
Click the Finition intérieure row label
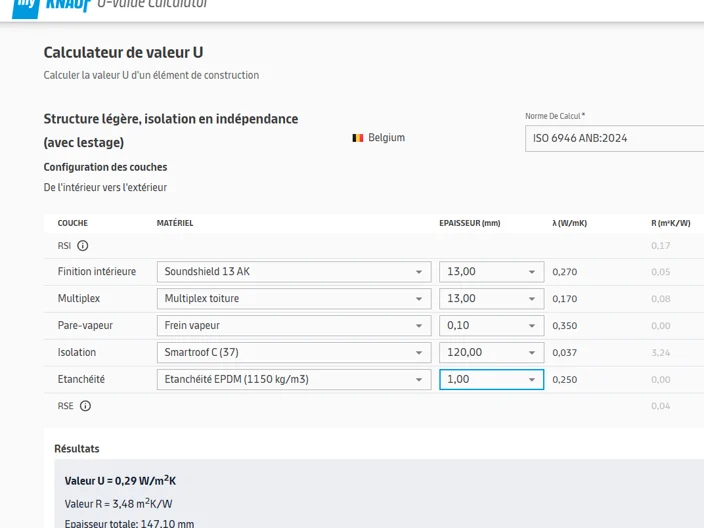coord(97,272)
